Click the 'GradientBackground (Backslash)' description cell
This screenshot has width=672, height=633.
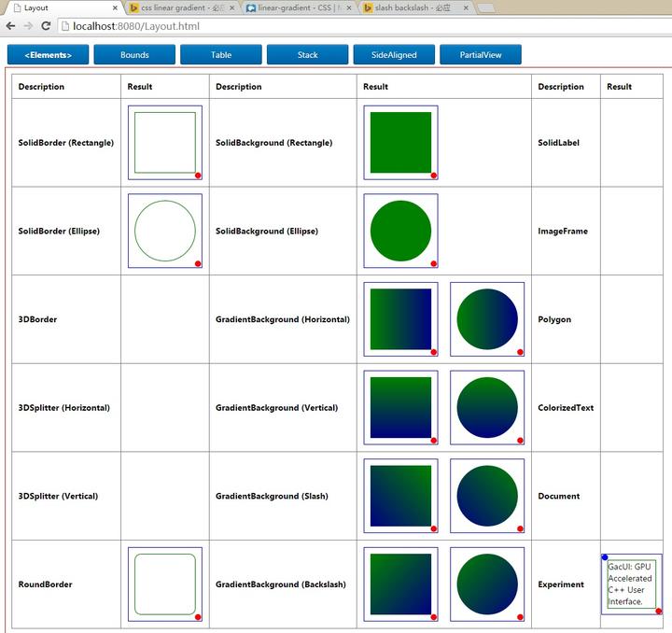pyautogui.click(x=283, y=584)
